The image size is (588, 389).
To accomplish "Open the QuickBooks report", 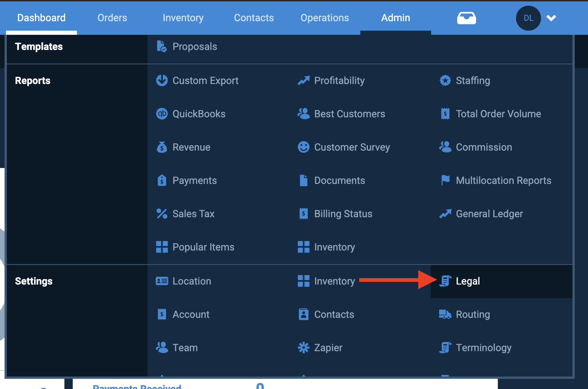I will pyautogui.click(x=199, y=114).
